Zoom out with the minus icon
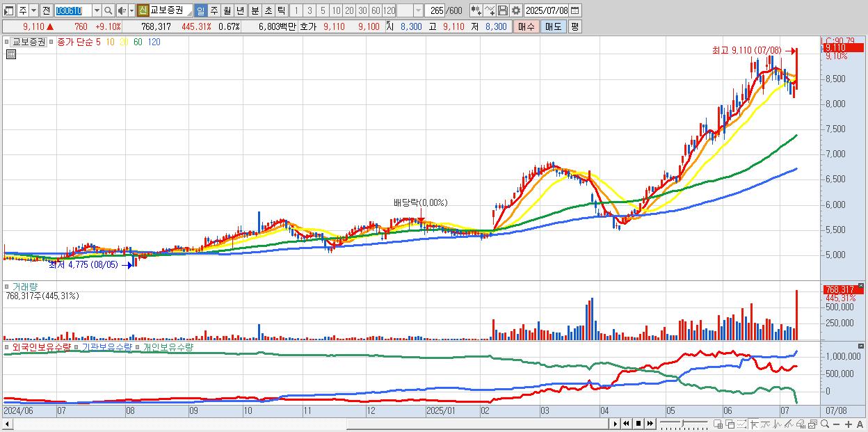Viewport: 868px width, 432px height. tap(836, 424)
